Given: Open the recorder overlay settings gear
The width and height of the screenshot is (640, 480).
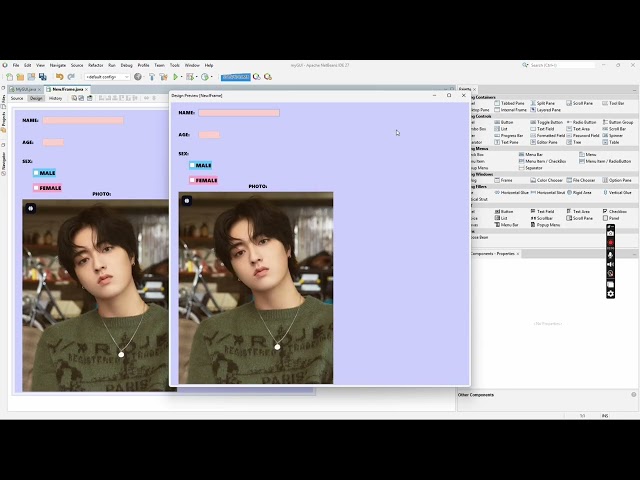Looking at the screenshot, I should pos(610,293).
